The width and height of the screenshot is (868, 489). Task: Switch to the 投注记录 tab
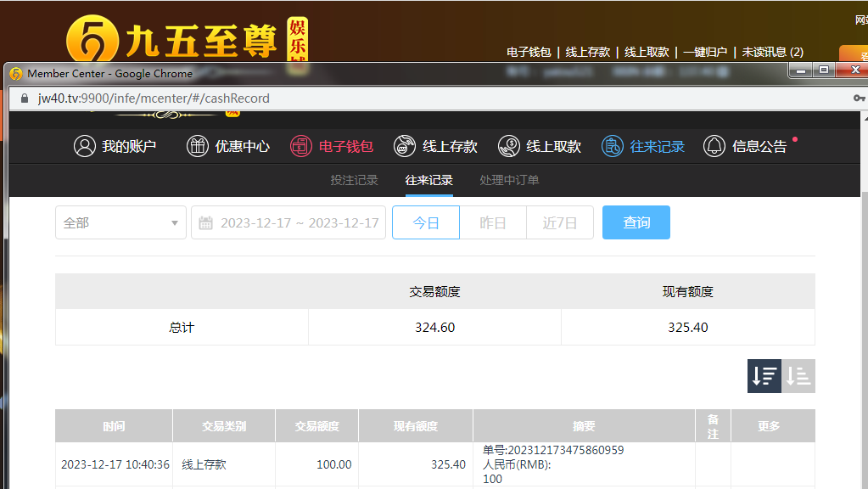(x=355, y=180)
